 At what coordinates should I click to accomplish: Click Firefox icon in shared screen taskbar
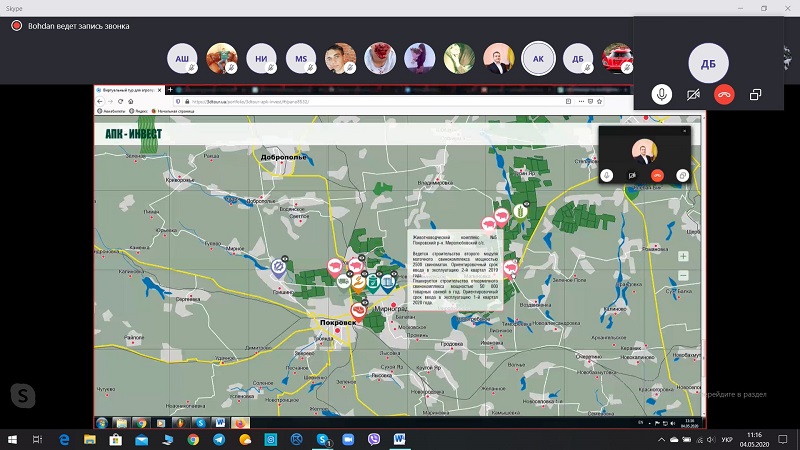point(240,423)
